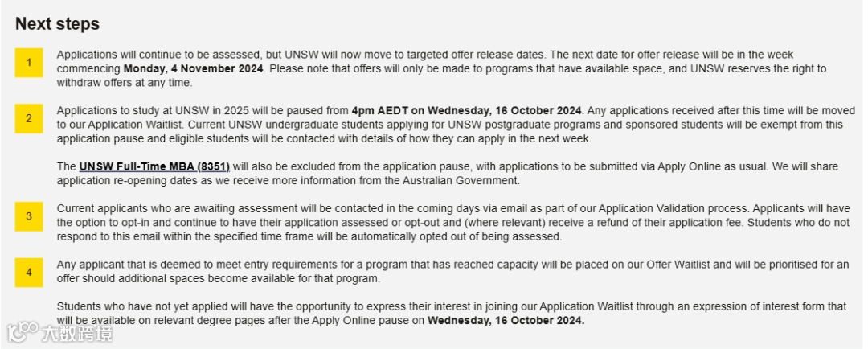The height and width of the screenshot is (349, 868).
Task: Open the UNSW Full-Time MBA (8351) link
Action: [154, 166]
